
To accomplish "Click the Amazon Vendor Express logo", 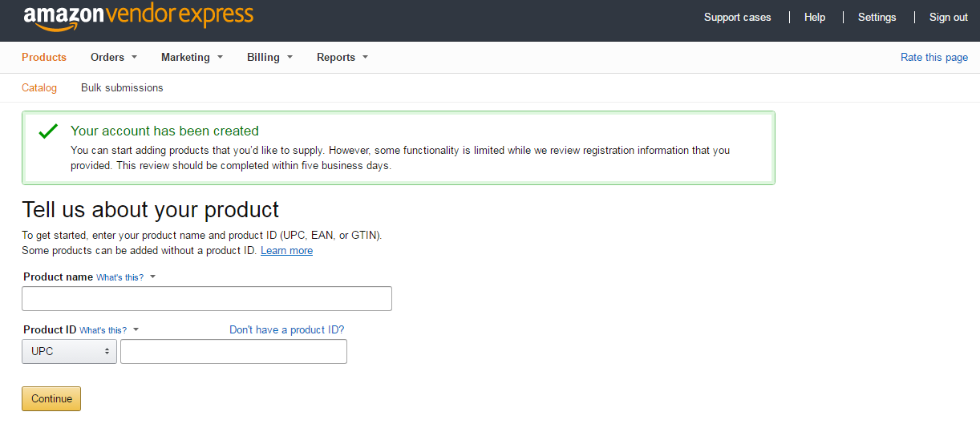I will (138, 17).
